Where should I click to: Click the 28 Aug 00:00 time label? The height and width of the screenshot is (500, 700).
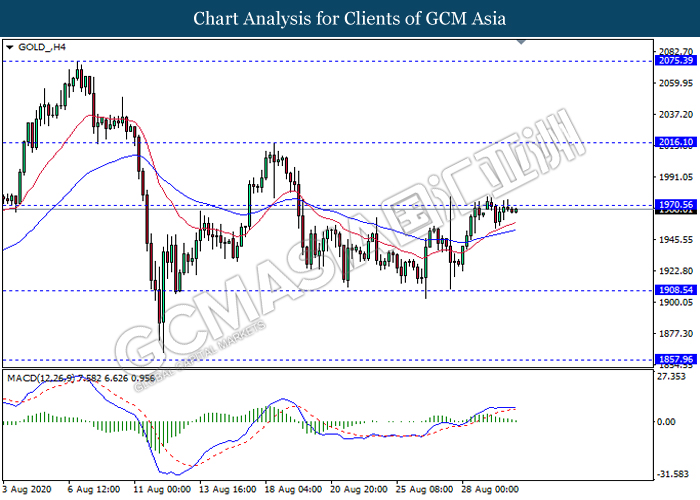pos(490,490)
